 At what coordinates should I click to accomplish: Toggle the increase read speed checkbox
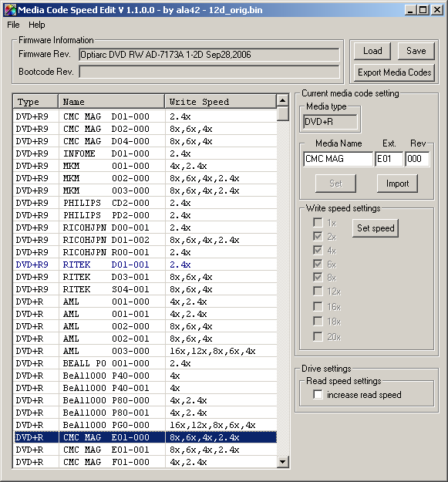click(x=318, y=394)
